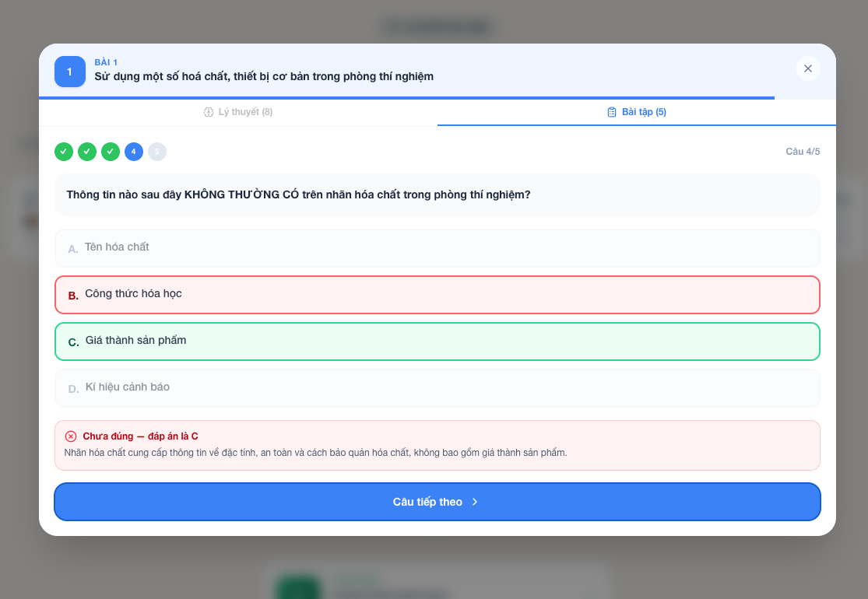Click the arrow chevron on Câu tiếp theo
The image size is (868, 599).
click(x=474, y=502)
